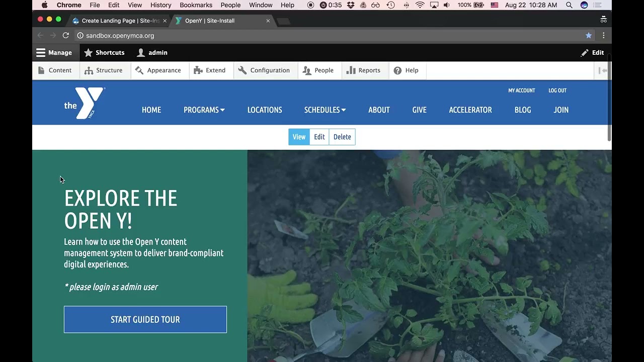Open the Shortcuts star menu
Image resolution: width=644 pixels, height=362 pixels.
(x=104, y=52)
